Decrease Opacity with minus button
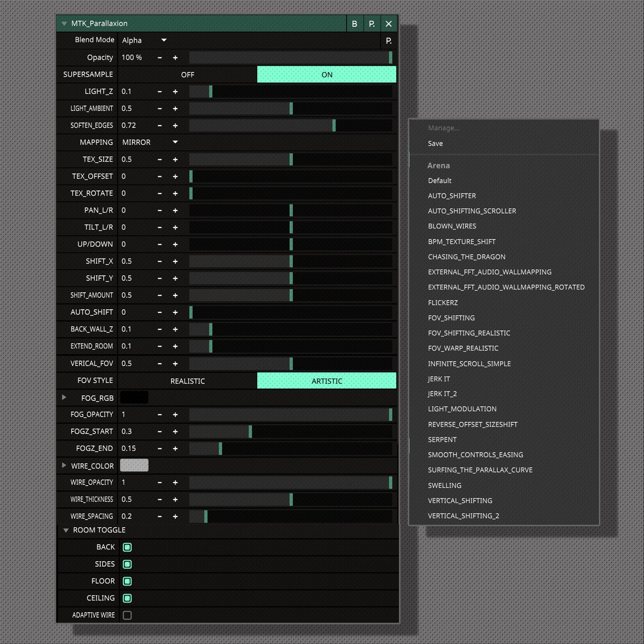The width and height of the screenshot is (644, 644). 160,57
